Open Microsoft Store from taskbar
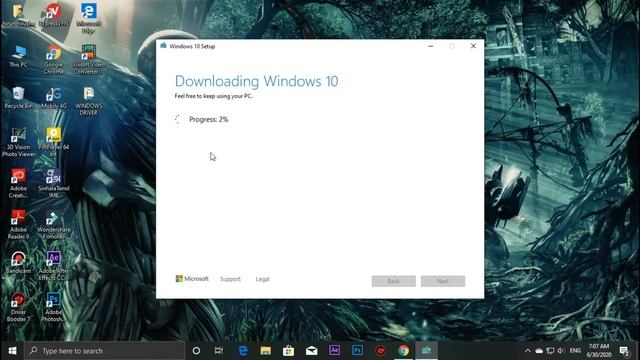Screen dimensions: 640x360 tap(289, 351)
